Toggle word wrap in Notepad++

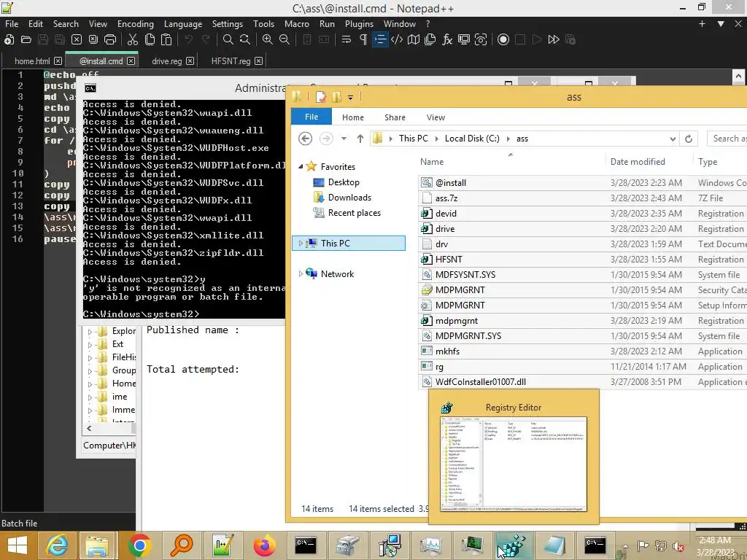(347, 39)
